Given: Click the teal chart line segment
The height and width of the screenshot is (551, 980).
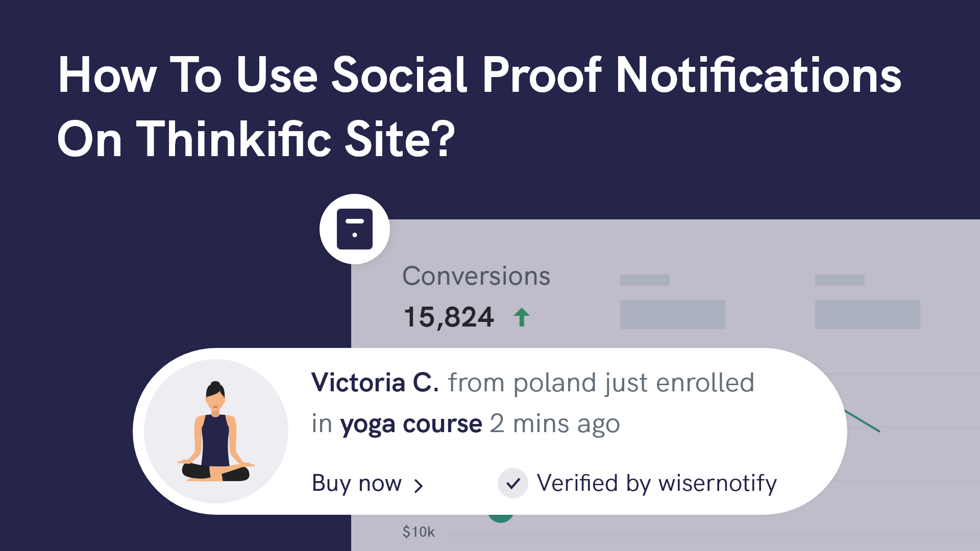Looking at the screenshot, I should tap(864, 421).
